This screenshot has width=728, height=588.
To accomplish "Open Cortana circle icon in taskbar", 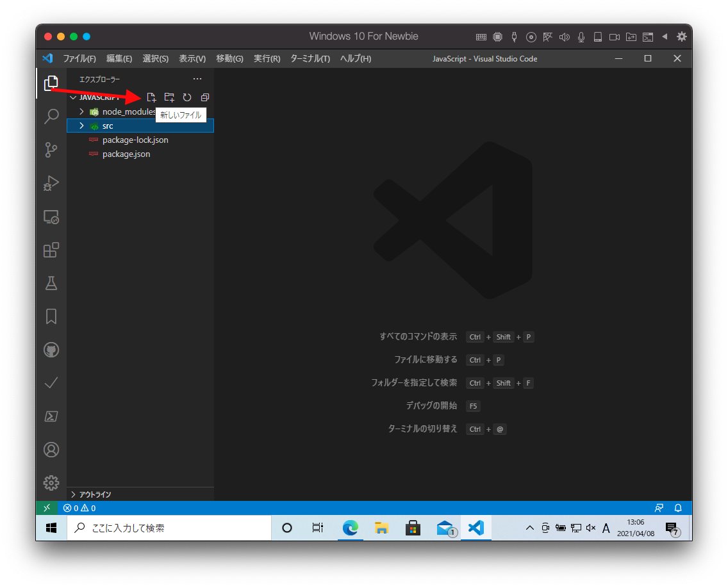I will click(287, 528).
